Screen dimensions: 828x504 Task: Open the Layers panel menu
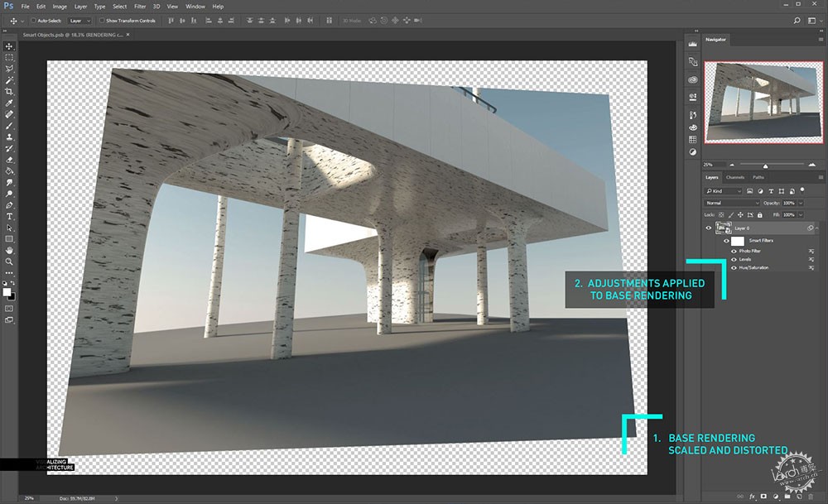click(x=820, y=177)
